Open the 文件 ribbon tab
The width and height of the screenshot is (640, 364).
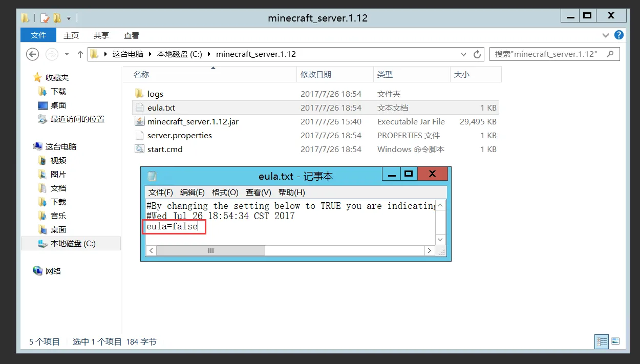click(38, 35)
